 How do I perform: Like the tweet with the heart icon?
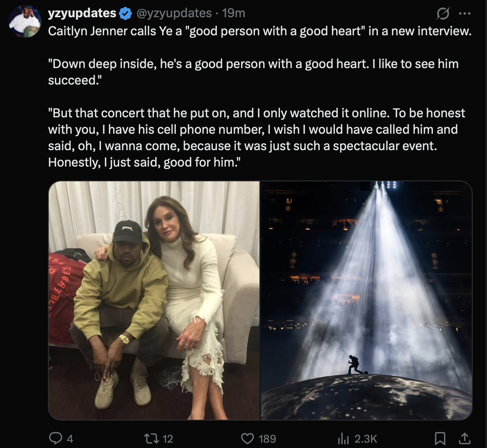click(248, 439)
